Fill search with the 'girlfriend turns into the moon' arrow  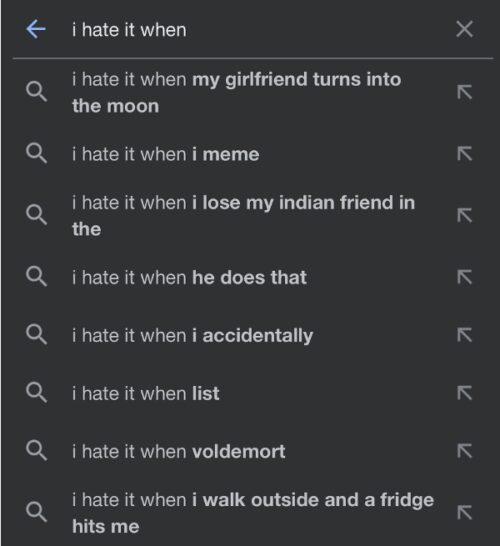tap(465, 92)
